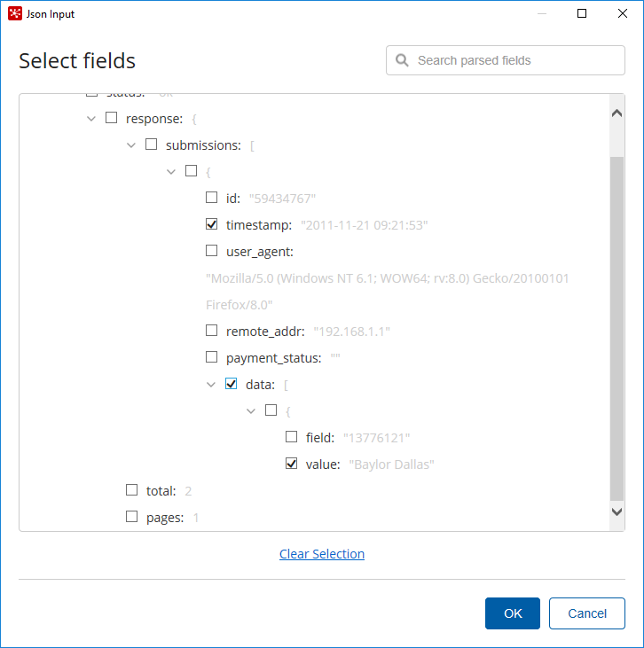Collapse the submissions object item node
The image size is (644, 648).
(x=171, y=172)
